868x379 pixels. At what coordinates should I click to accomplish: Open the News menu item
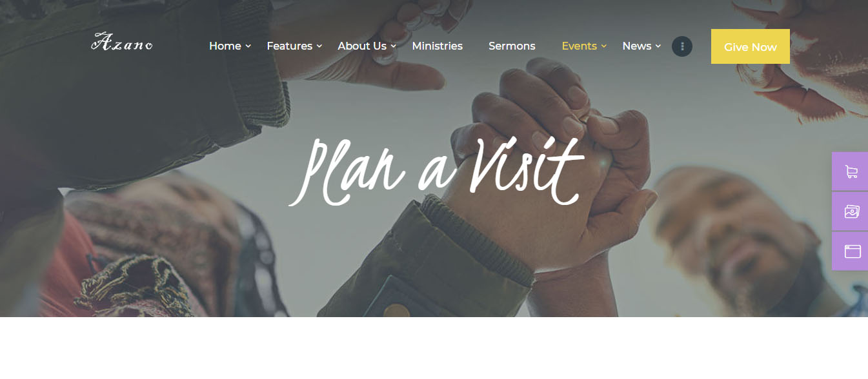[x=637, y=46]
